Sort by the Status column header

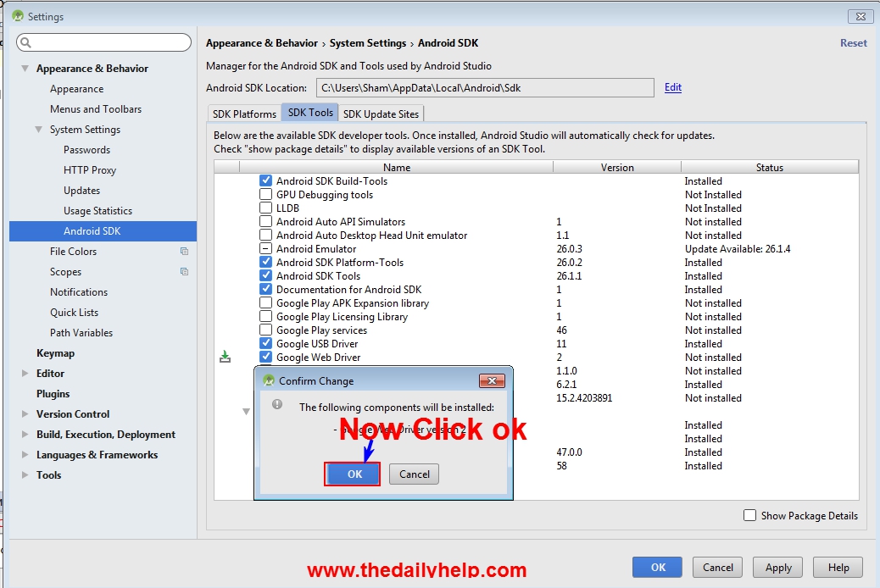point(770,167)
